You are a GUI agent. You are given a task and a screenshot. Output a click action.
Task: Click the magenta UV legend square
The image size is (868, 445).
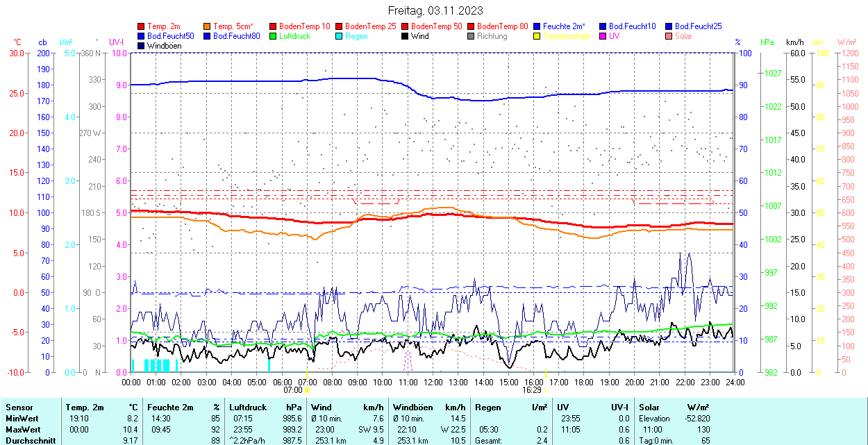[x=603, y=36]
